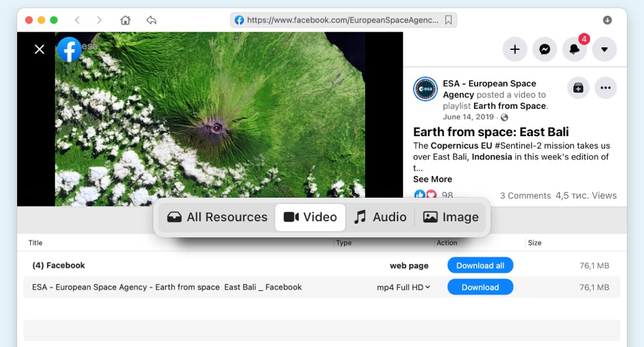Screen dimensions: 644x347
Task: Switch to the All Resources tab
Action: click(x=217, y=217)
